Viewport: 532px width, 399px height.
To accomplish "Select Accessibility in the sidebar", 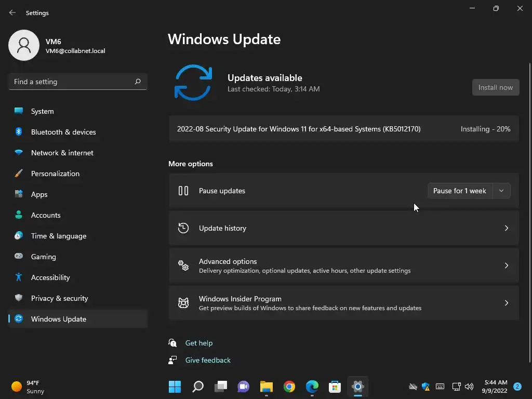I will pos(78,277).
